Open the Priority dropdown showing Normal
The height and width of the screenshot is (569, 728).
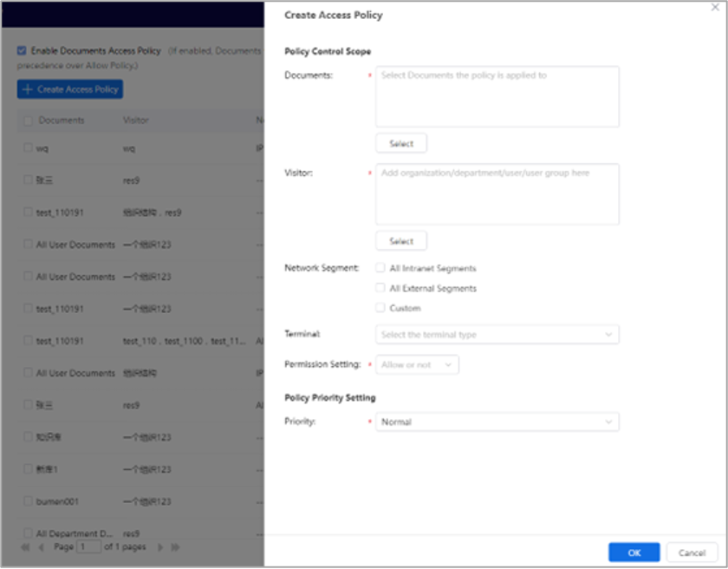pos(497,422)
